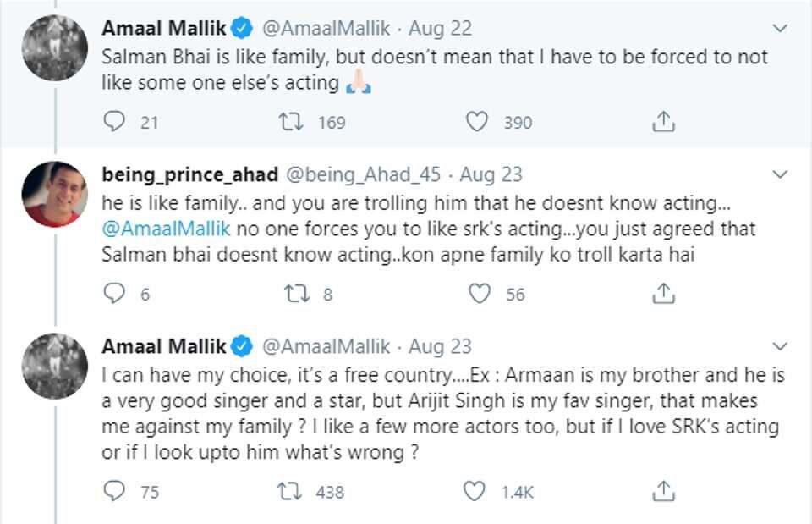The width and height of the screenshot is (812, 524).
Task: Open the options chevron on the Aug 22 tweet
Action: tap(779, 27)
